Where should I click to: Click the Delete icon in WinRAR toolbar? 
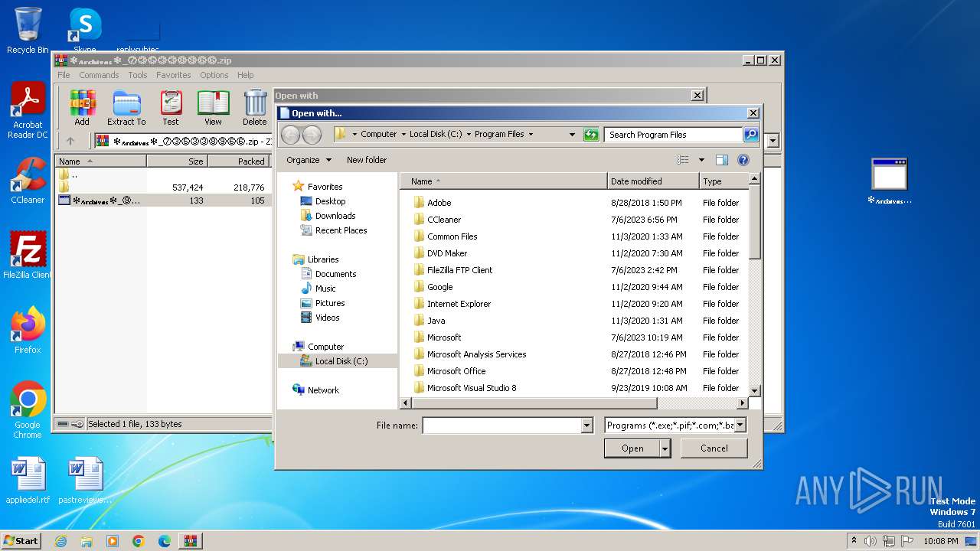(255, 108)
